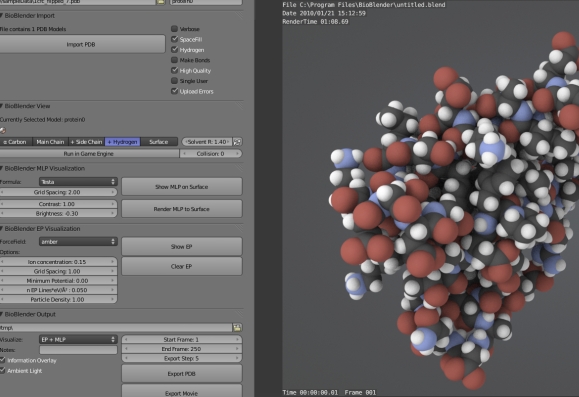Click the Export Step: 5 field
Screen dimensions: 579x397
[x=182, y=359]
